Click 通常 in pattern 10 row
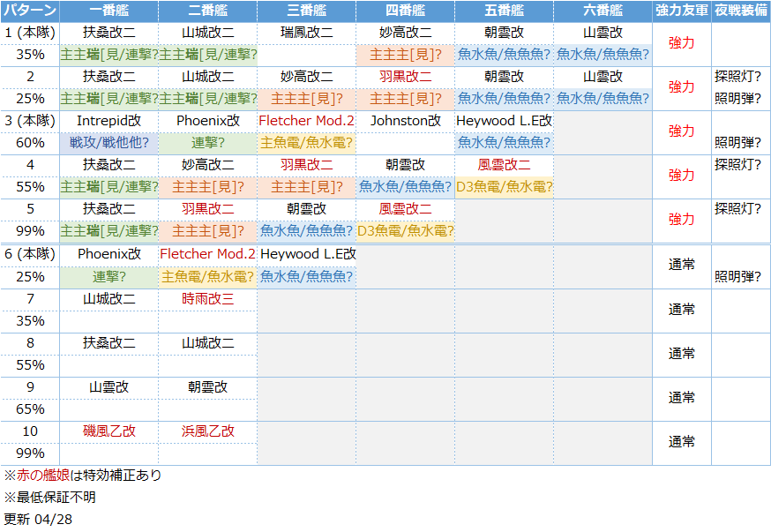Image resolution: width=771 pixels, height=532 pixels. pos(682,442)
